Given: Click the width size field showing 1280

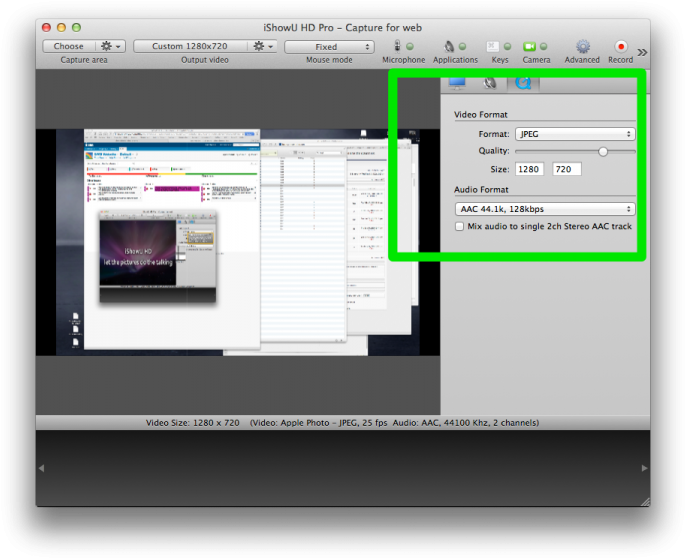Looking at the screenshot, I should (x=529, y=169).
